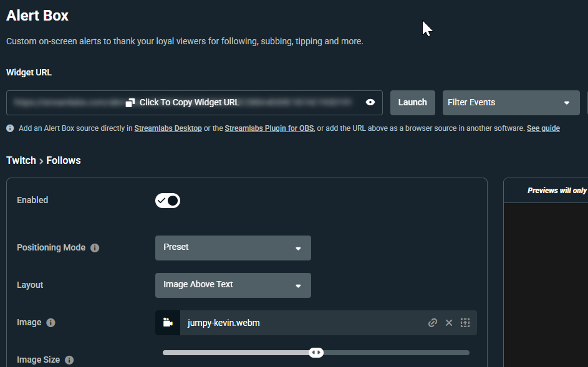The height and width of the screenshot is (367, 588).
Task: Open info tooltip next to Image label
Action: pyautogui.click(x=51, y=323)
